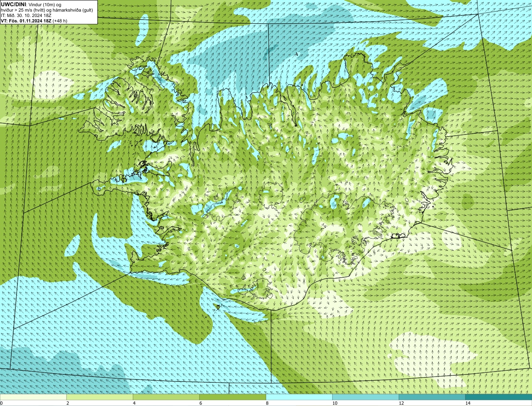Click the "VT: Fös. 01.11.2024 18Z (+48 h)" line

coord(34,20)
